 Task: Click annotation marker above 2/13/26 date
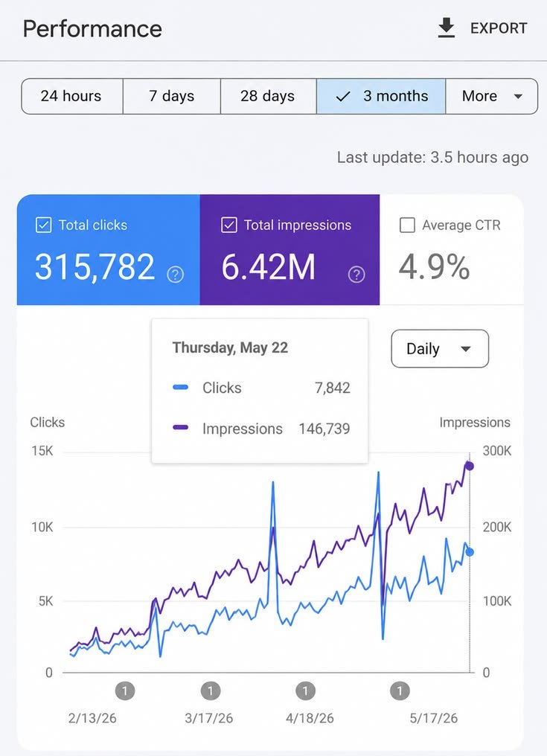(x=125, y=691)
